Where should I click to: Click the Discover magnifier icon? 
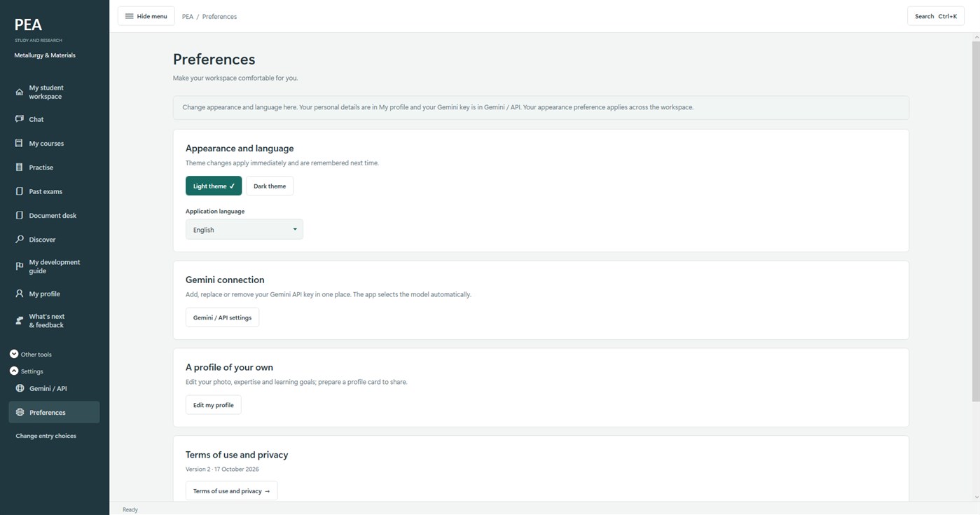pyautogui.click(x=19, y=239)
